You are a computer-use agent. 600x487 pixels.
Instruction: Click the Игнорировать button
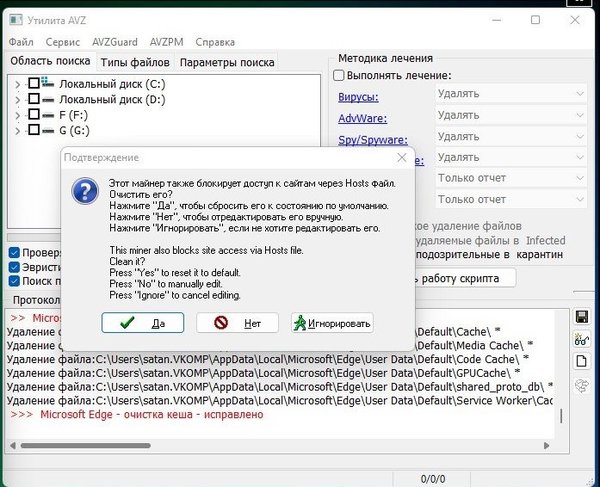tap(332, 323)
